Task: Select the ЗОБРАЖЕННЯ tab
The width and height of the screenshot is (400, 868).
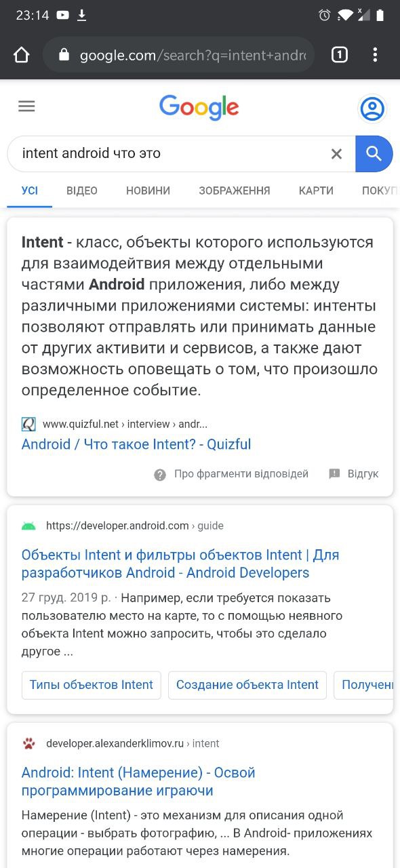Action: 235,191
